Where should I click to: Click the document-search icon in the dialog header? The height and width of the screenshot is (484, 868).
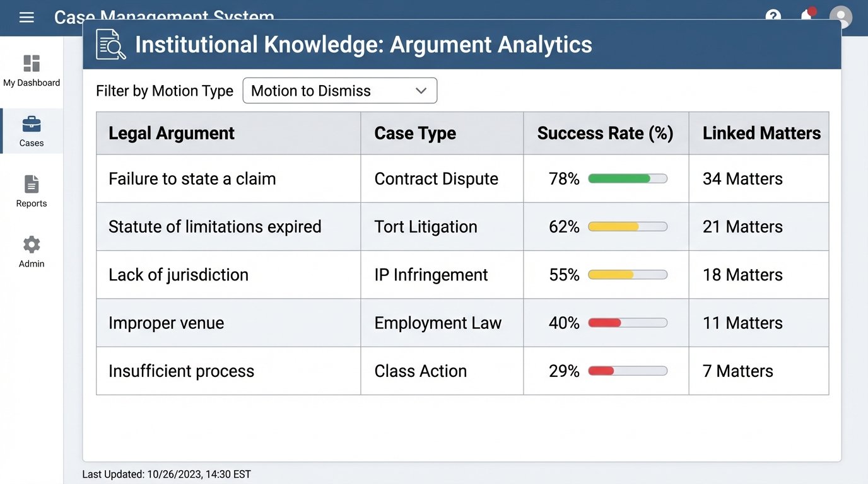[110, 45]
